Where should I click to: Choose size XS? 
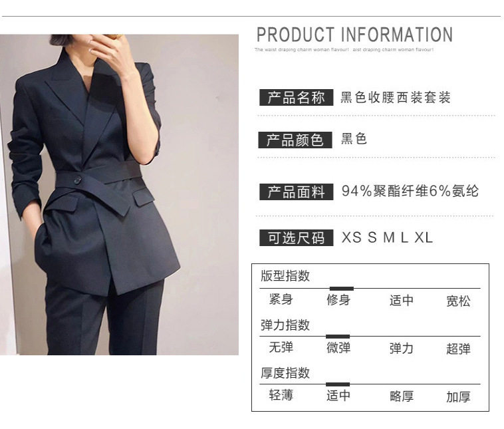(x=351, y=238)
